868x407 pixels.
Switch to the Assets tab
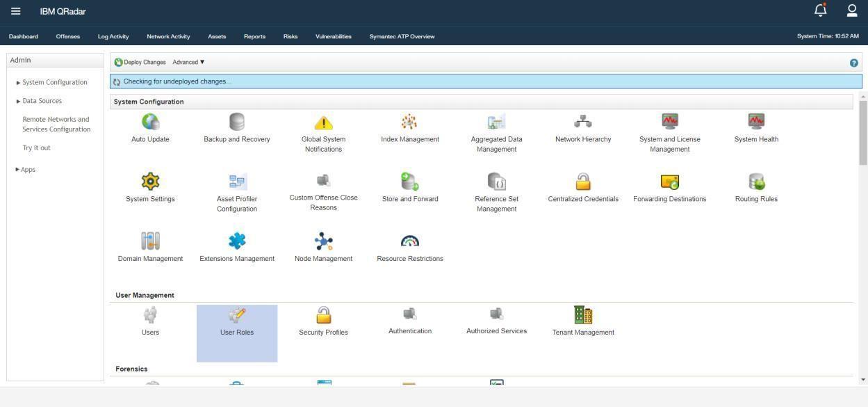click(217, 36)
